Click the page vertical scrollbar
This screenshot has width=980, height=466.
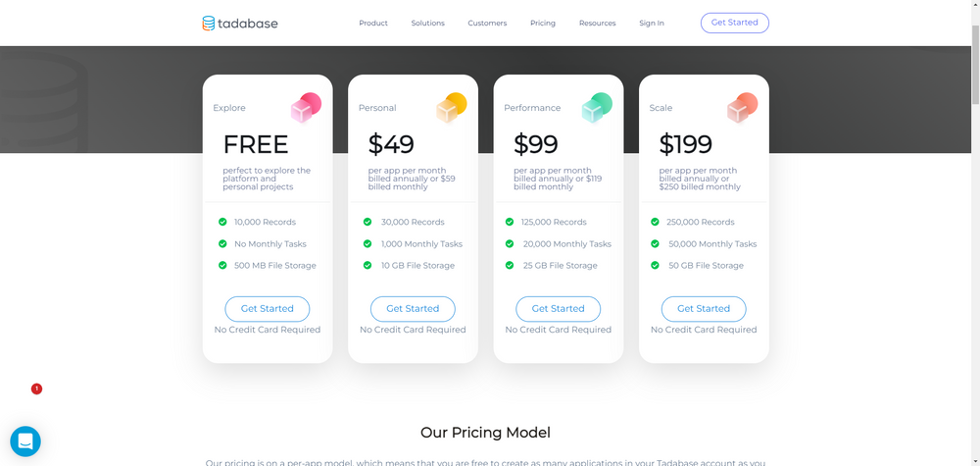pos(976,63)
